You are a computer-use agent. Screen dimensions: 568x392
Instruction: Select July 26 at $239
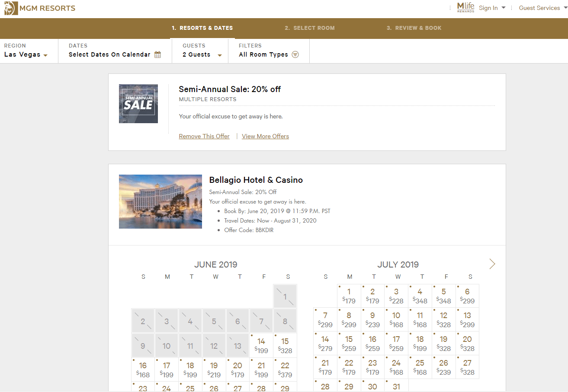443,367
